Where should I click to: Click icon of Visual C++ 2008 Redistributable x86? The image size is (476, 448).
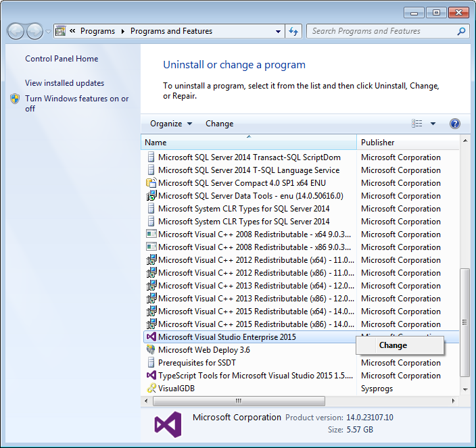coord(151,247)
